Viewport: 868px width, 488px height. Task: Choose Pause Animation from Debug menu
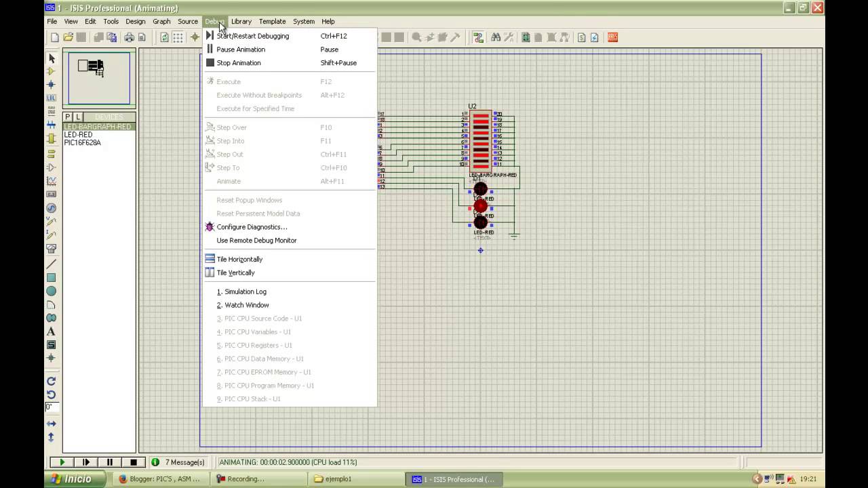tap(289, 49)
